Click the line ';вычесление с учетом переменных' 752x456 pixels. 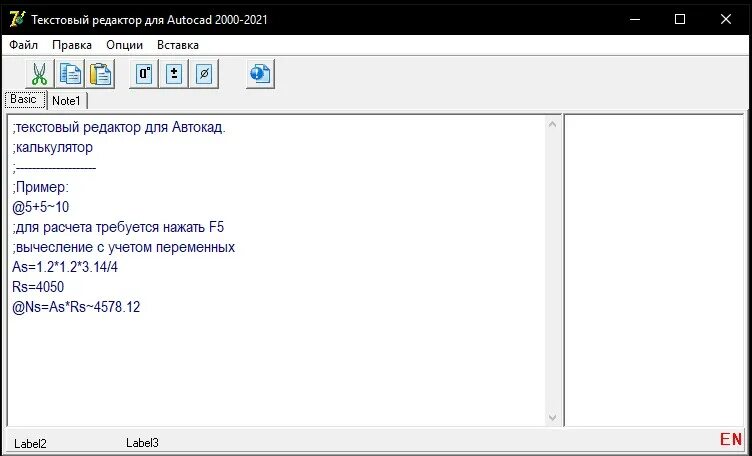[124, 247]
